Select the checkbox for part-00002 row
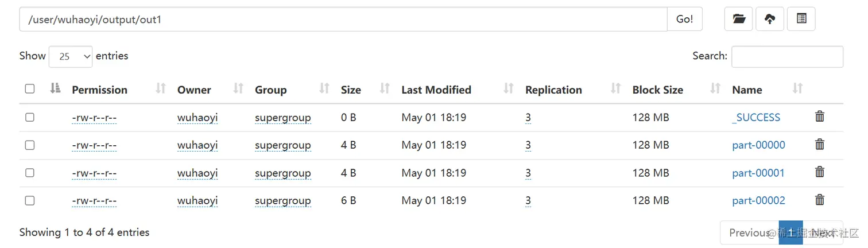Viewport: 868px width, 248px height. tap(30, 200)
